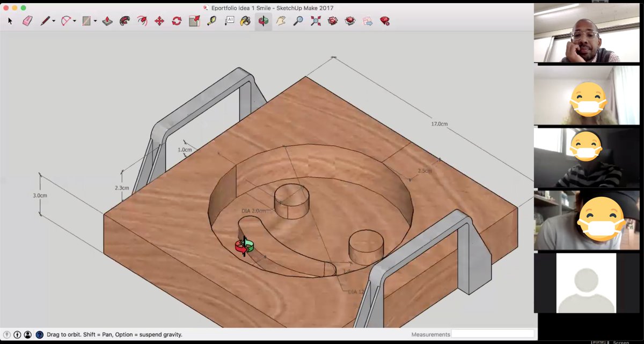Click the 17.0cm dimension label
The width and height of the screenshot is (644, 344).
[x=439, y=124]
